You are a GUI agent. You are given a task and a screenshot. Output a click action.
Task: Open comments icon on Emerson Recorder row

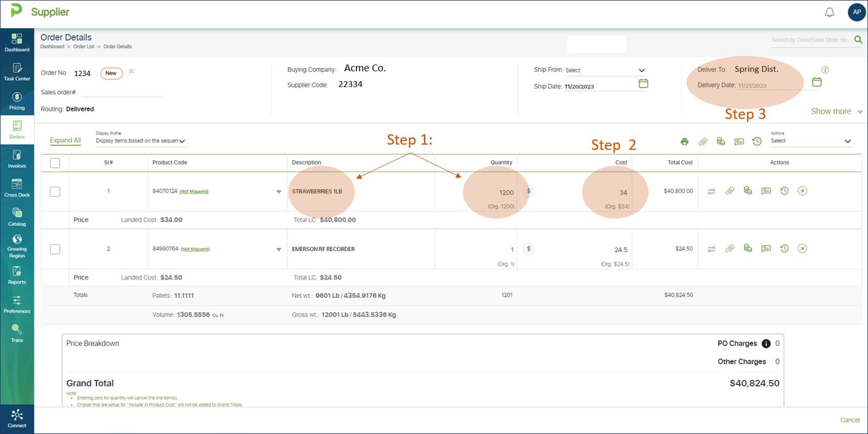(x=766, y=248)
